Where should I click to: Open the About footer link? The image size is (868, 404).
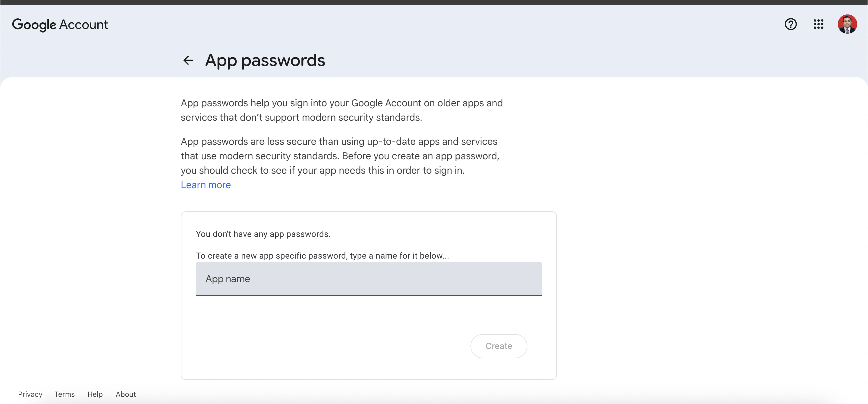pos(126,394)
